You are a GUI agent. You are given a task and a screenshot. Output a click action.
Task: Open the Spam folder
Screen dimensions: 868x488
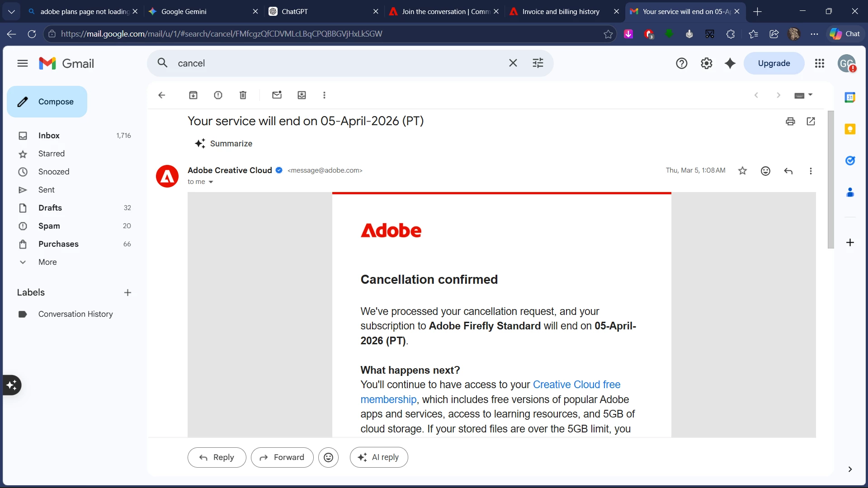click(x=49, y=226)
